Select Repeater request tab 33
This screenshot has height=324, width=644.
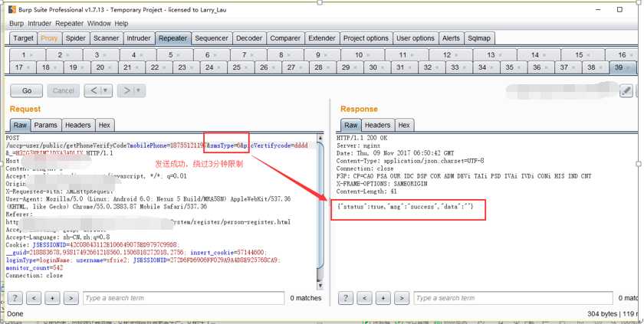pos(458,67)
